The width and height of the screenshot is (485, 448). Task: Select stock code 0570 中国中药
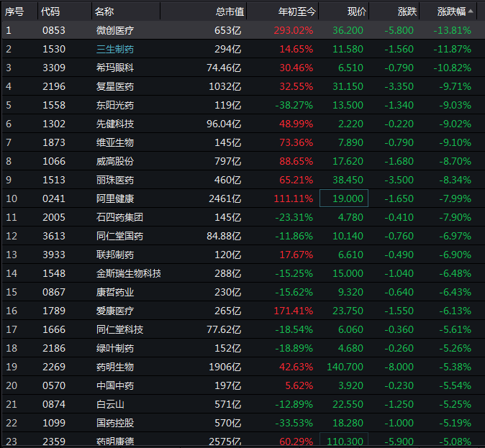(54, 385)
